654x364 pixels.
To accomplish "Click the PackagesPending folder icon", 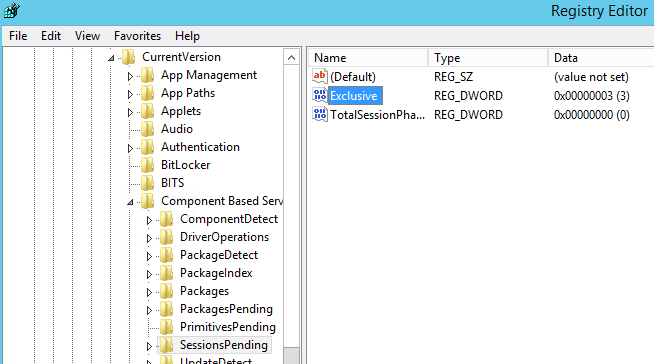I will tap(166, 309).
